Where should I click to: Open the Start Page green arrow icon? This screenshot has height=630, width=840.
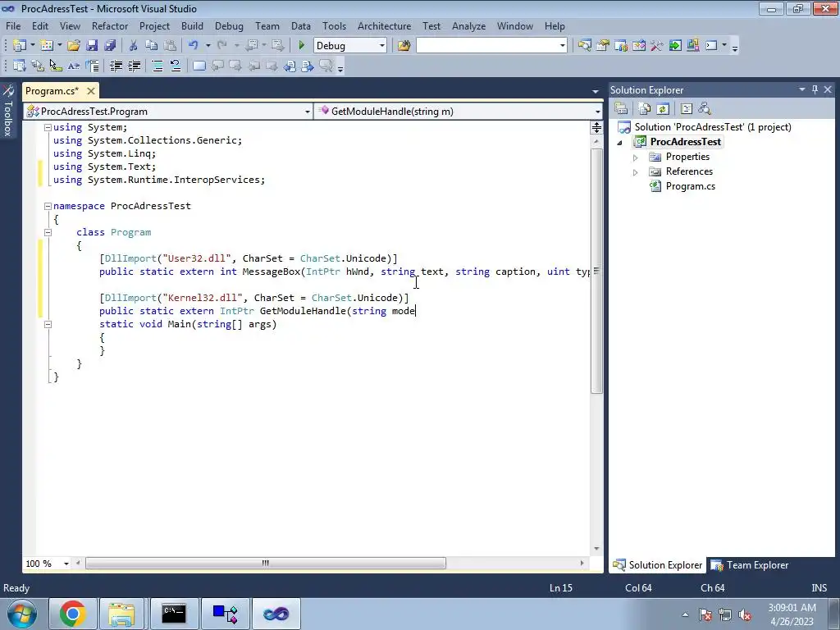click(x=675, y=46)
